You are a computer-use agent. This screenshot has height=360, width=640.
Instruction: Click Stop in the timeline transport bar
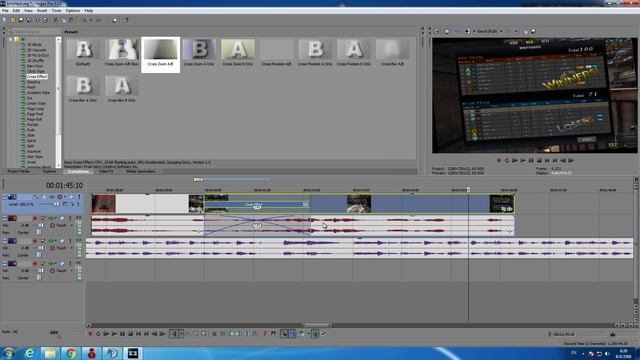pos(130,334)
